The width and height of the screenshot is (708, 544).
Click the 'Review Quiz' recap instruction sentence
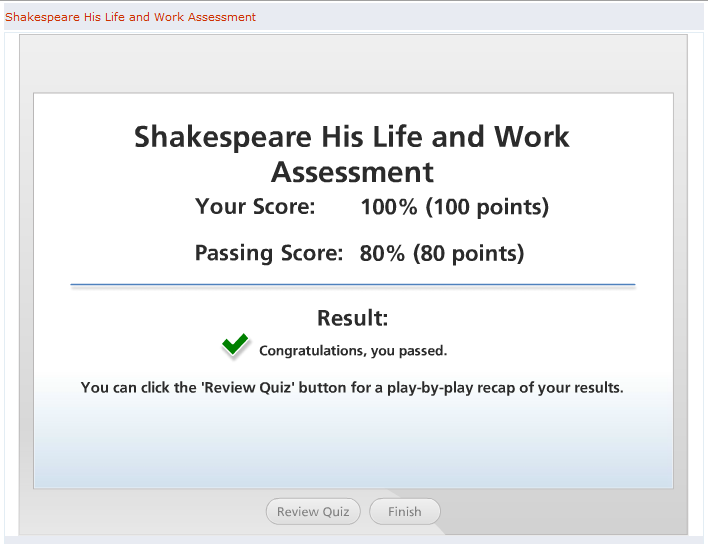[x=352, y=388]
